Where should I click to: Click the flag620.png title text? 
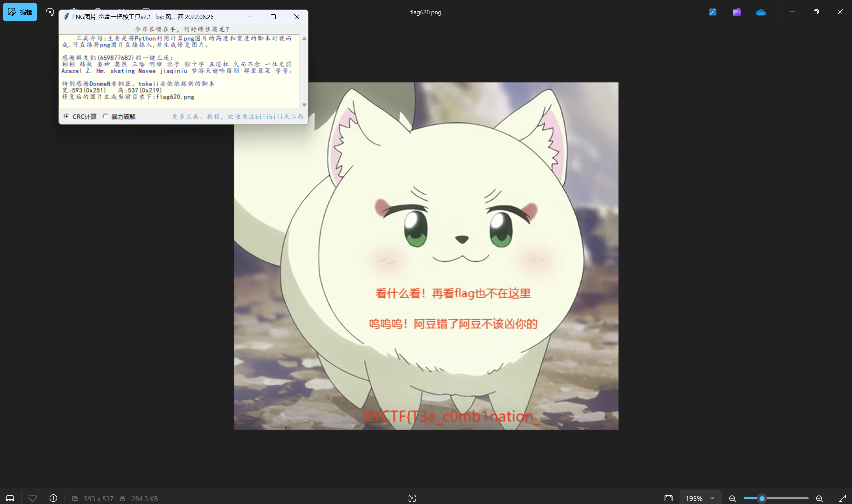[x=426, y=12]
